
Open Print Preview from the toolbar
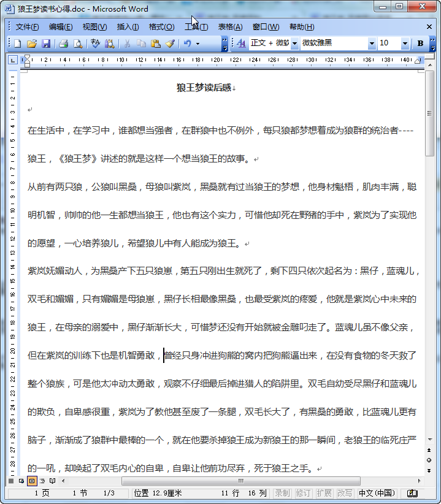[78, 44]
